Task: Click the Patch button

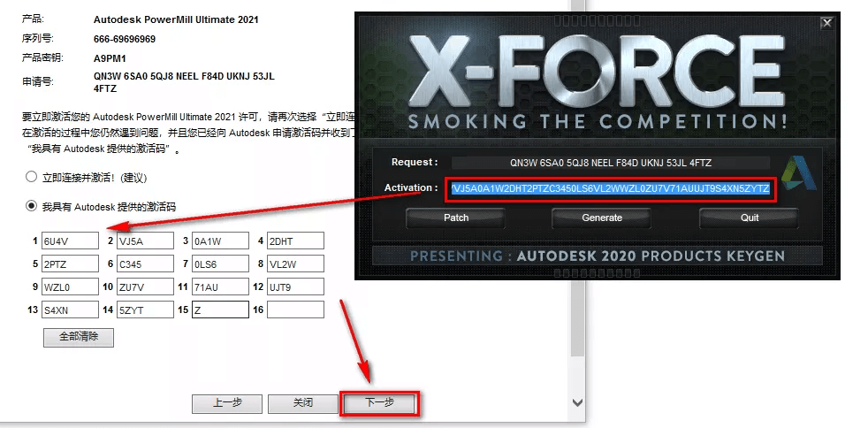Action: coord(455,218)
